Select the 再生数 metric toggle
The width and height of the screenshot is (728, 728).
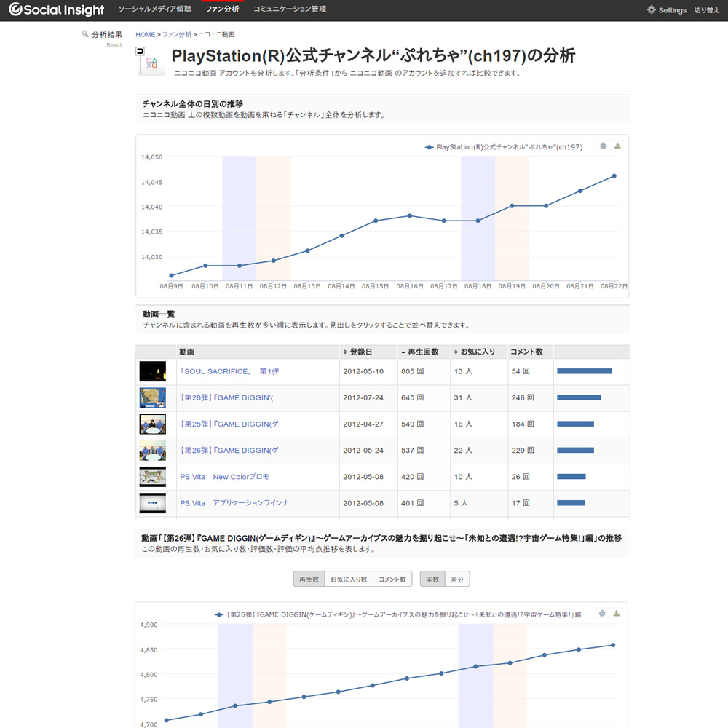click(x=309, y=579)
